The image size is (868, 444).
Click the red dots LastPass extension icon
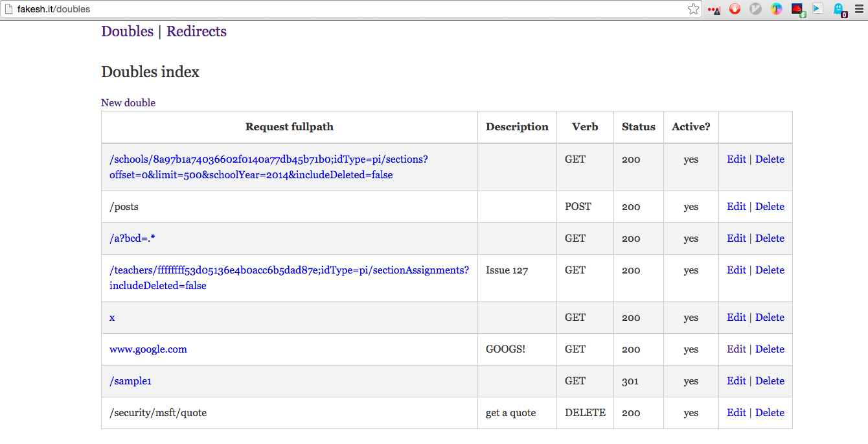[x=714, y=10]
